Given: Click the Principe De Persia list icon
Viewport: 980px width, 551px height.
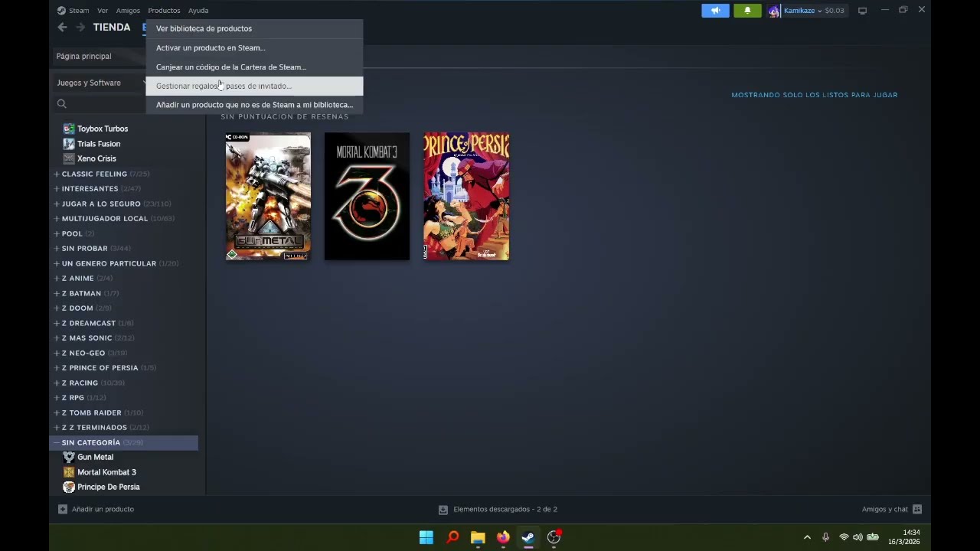Looking at the screenshot, I should coord(69,487).
